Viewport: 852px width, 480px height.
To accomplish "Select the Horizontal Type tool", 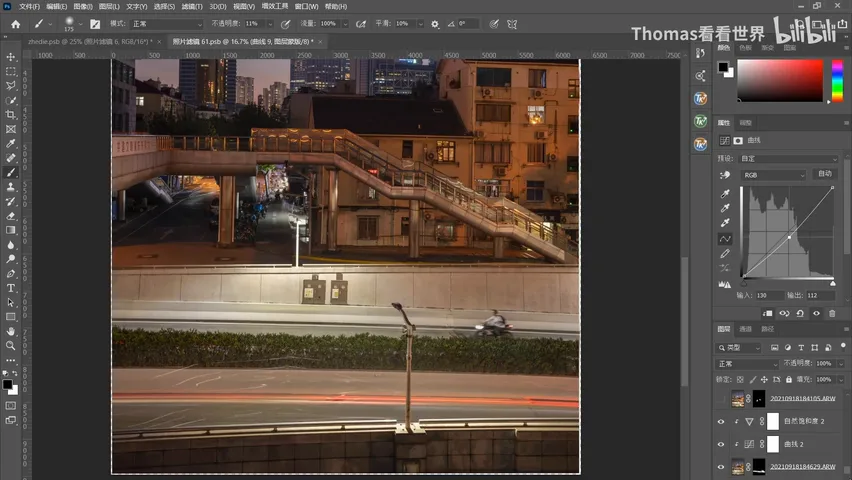I will tap(10, 288).
